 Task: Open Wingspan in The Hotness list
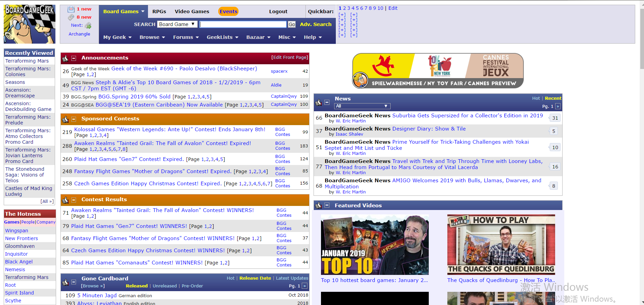click(x=17, y=231)
